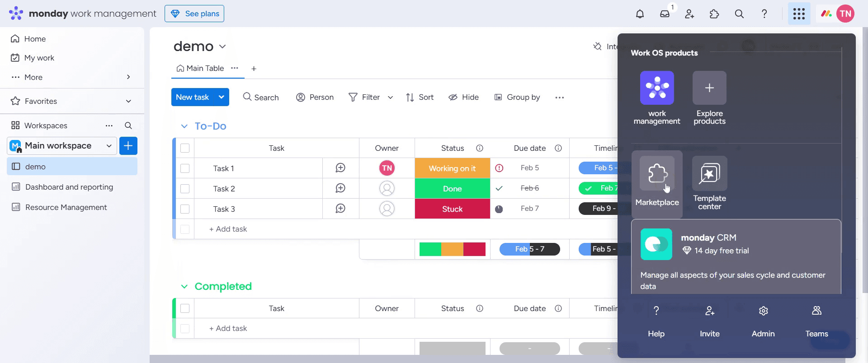The height and width of the screenshot is (363, 868).
Task: Click Add task field in Completed group
Action: point(228,328)
